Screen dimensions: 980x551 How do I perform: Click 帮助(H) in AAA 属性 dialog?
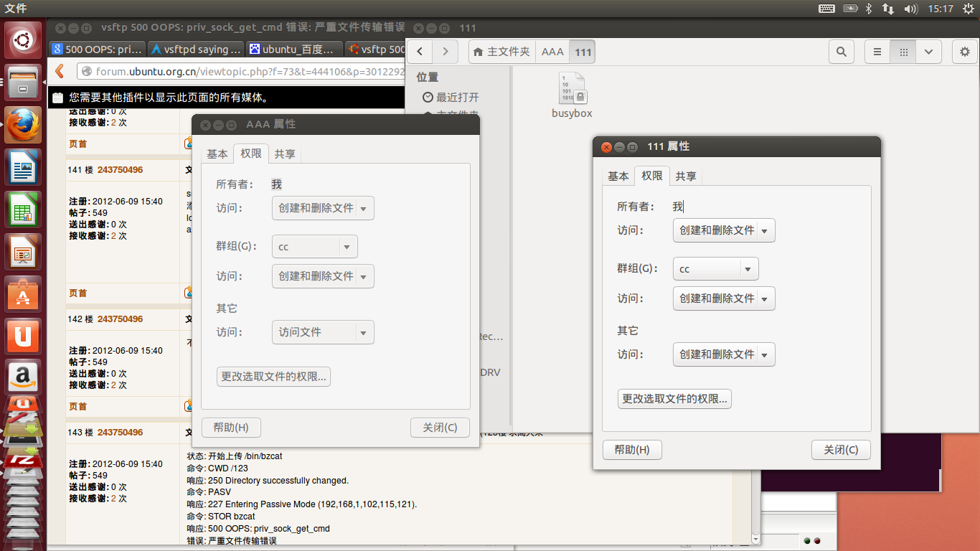click(x=231, y=428)
